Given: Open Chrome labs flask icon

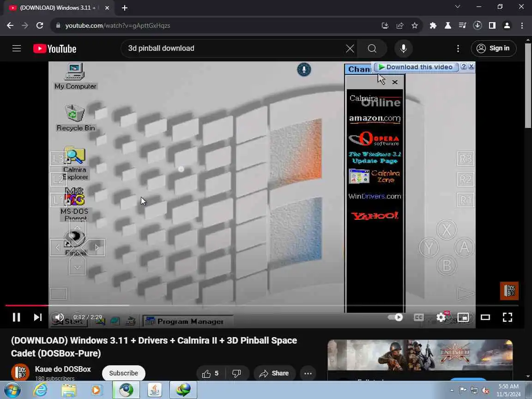Looking at the screenshot, I should tap(448, 25).
